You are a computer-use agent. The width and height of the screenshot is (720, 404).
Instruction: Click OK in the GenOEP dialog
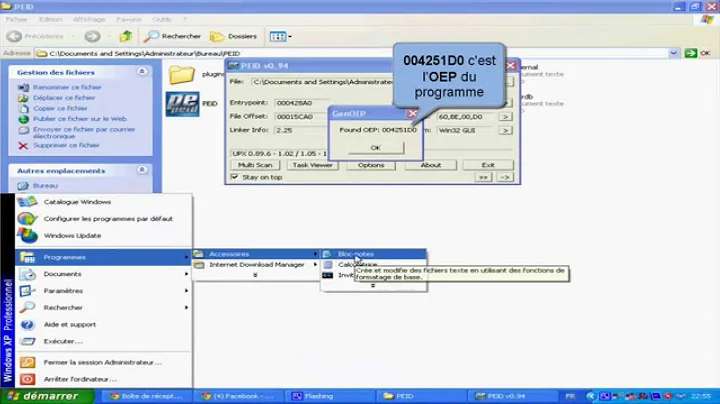(x=376, y=148)
